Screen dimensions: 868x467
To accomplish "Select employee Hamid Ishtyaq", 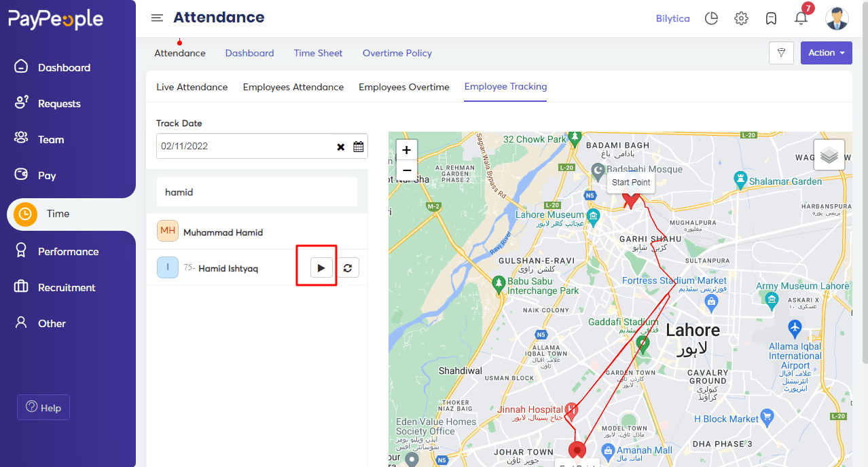I will pyautogui.click(x=228, y=268).
